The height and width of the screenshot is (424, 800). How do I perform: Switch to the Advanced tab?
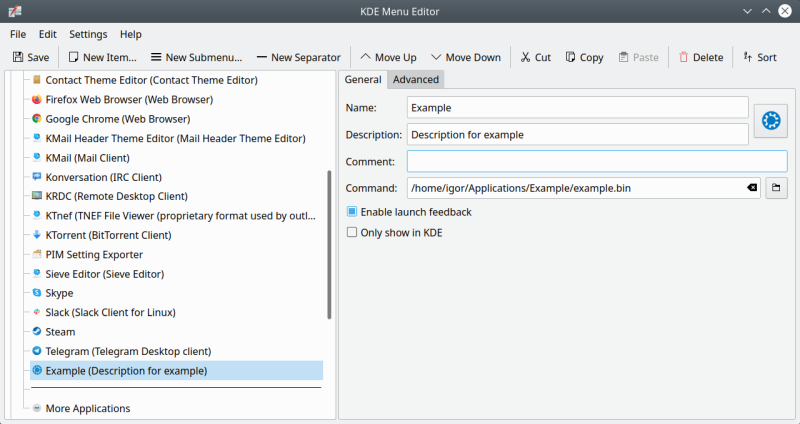tap(415, 80)
